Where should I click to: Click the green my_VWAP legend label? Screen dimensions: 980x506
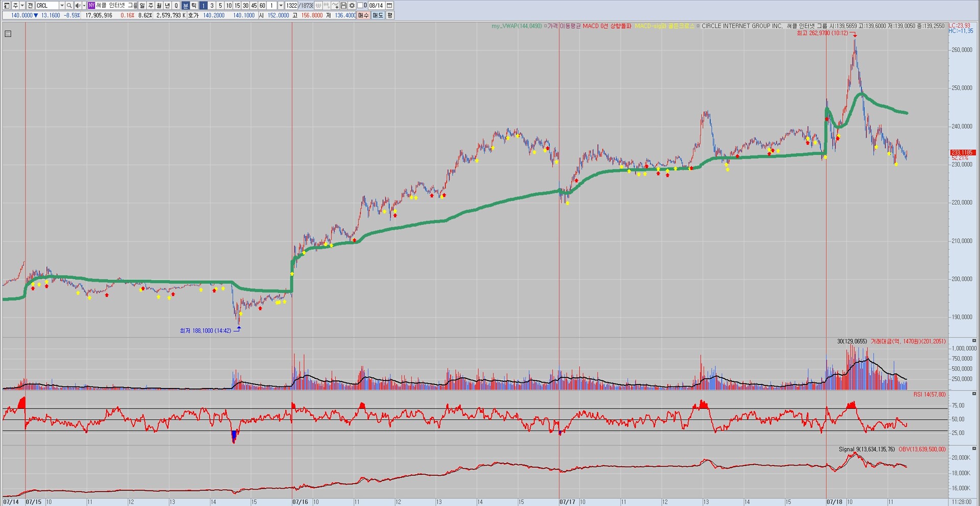(x=516, y=26)
